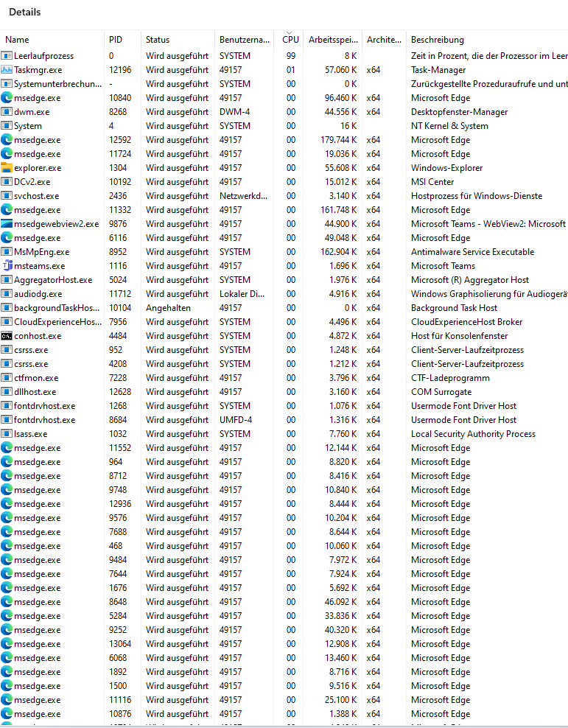Click CPU value 99 for Leerlaufprozess
The image size is (568, 728).
(291, 56)
